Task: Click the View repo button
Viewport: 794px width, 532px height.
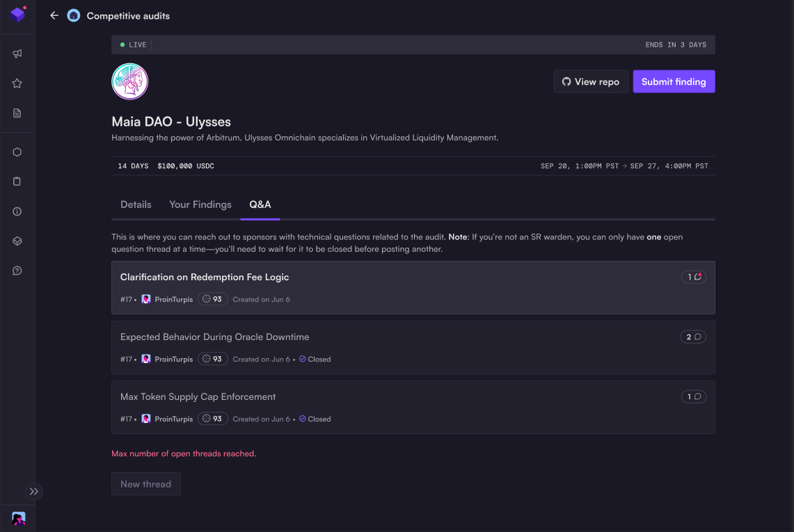Action: pyautogui.click(x=591, y=81)
